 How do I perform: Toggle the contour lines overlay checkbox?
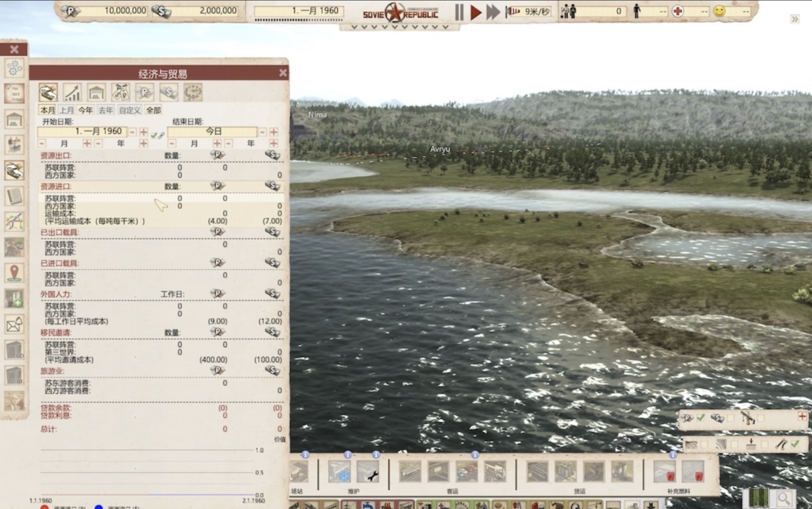point(734,444)
